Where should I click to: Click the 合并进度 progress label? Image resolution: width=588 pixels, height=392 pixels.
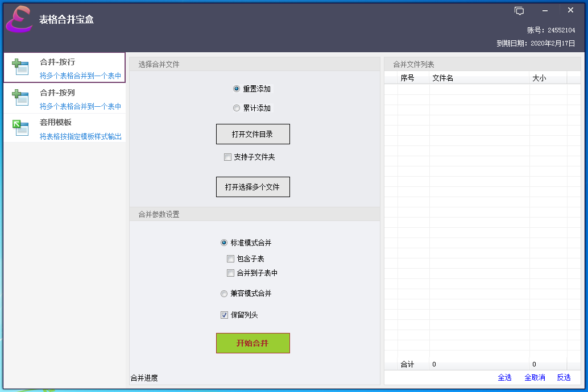(144, 378)
